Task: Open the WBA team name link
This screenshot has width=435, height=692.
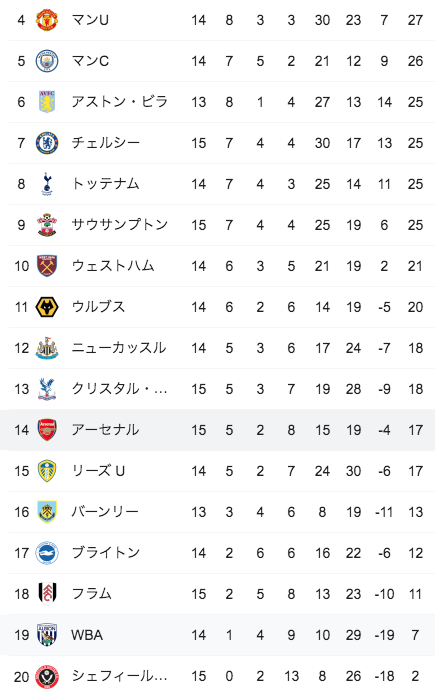Action: 87,635
